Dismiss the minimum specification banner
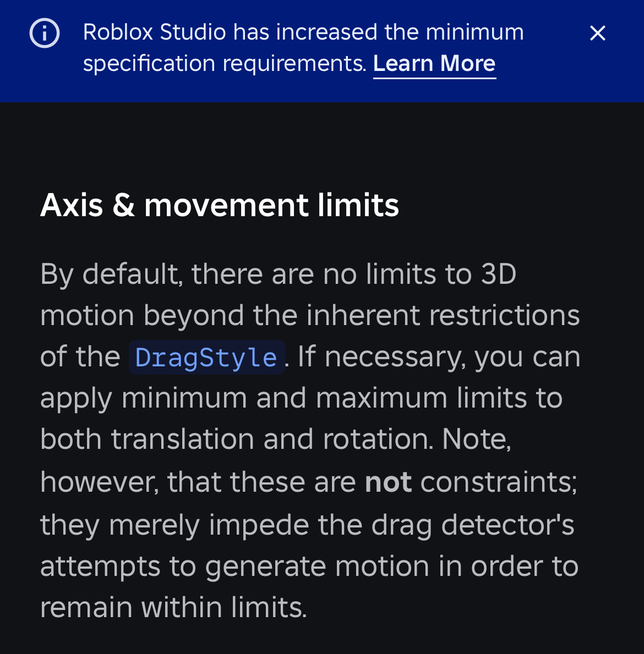Viewport: 644px width, 654px height. pos(597,33)
